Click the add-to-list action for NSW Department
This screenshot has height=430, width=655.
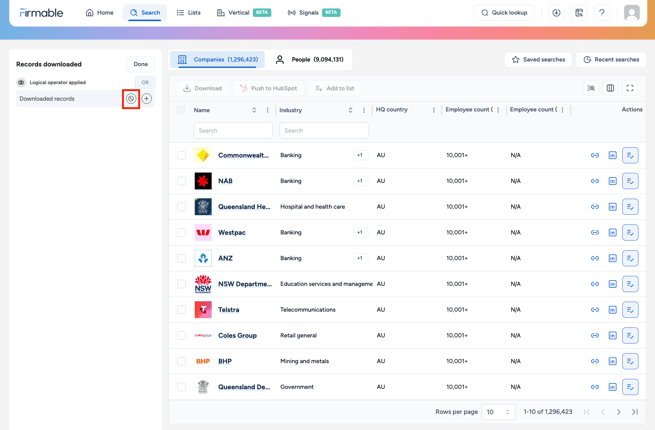coord(630,284)
